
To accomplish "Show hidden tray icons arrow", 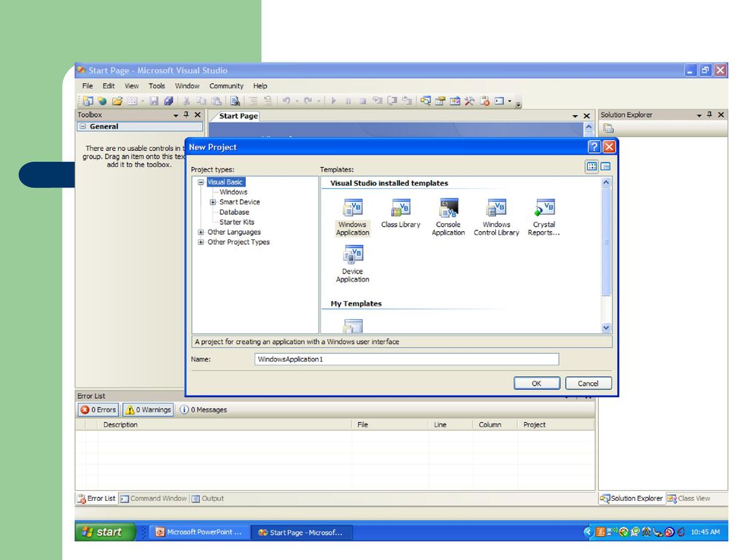I will tap(588, 532).
